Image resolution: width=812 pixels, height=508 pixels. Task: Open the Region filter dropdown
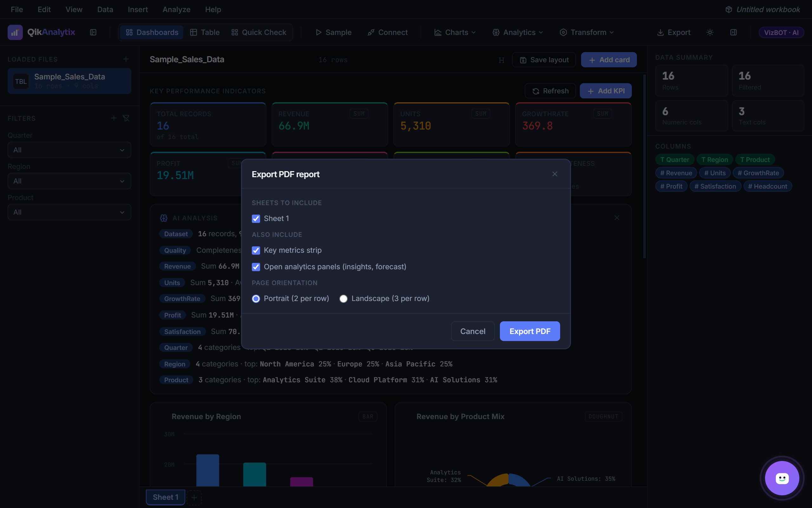point(69,181)
